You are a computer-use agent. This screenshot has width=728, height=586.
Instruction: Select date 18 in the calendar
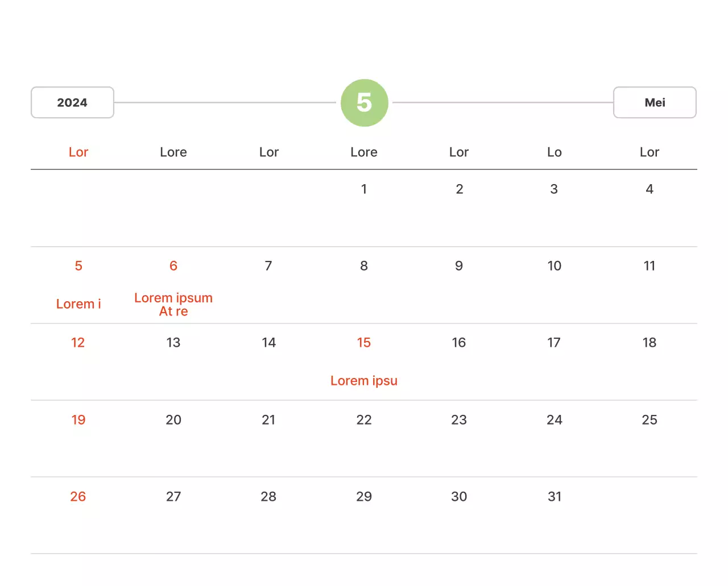click(650, 343)
